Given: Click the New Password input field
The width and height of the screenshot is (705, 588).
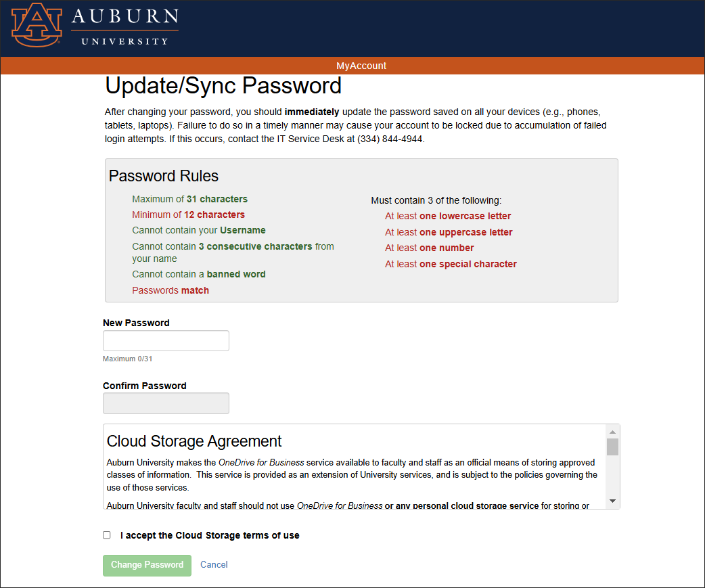Looking at the screenshot, I should coord(166,340).
